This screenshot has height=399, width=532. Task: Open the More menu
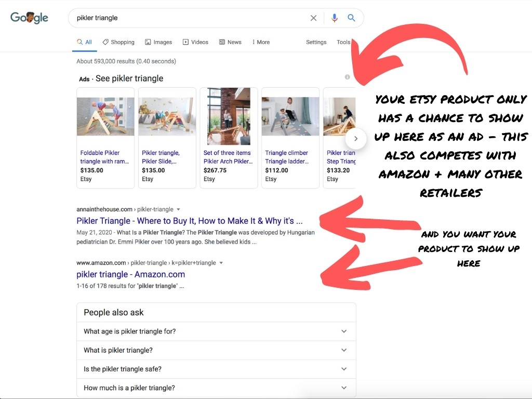pyautogui.click(x=261, y=42)
